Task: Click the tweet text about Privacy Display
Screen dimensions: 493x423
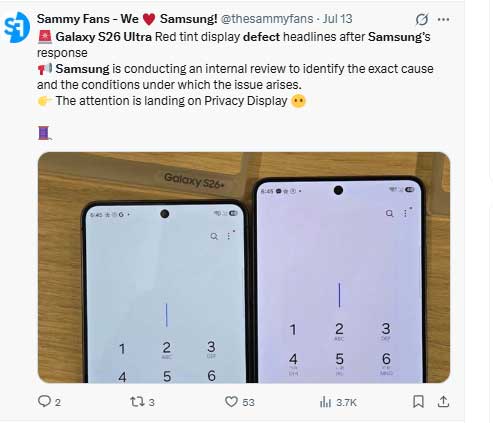Action: (x=171, y=101)
